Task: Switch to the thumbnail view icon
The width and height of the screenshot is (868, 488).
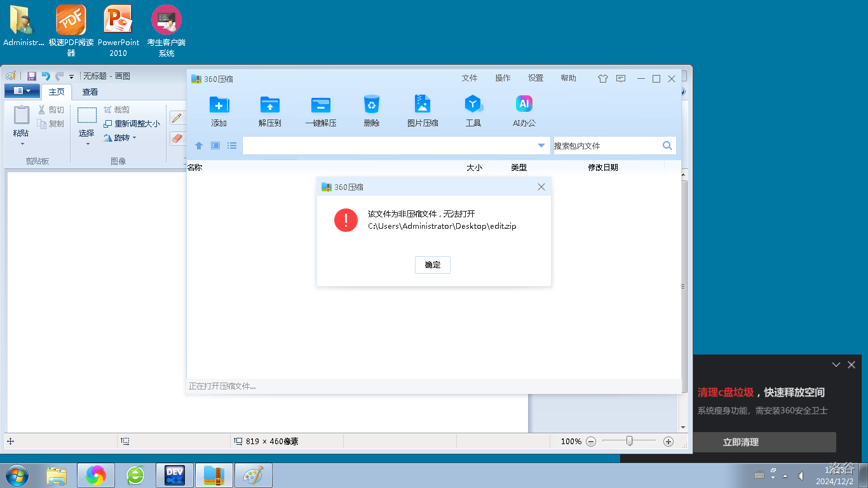Action: (215, 146)
